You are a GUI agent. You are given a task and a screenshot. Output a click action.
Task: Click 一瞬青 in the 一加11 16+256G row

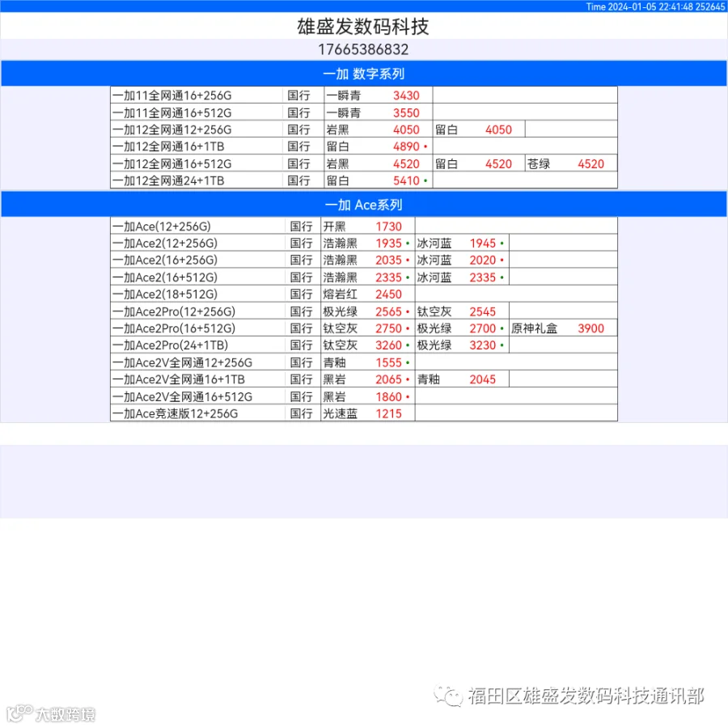coord(343,95)
